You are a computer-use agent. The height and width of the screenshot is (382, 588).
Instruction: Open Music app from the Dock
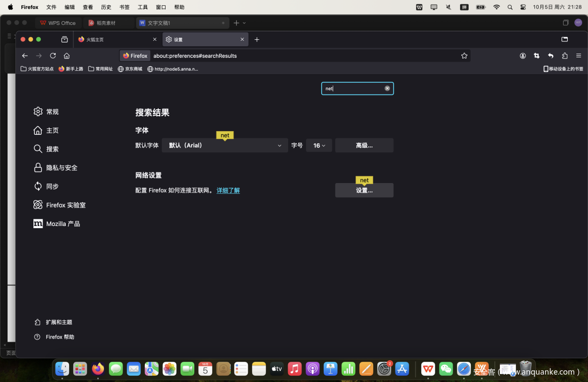pyautogui.click(x=295, y=369)
